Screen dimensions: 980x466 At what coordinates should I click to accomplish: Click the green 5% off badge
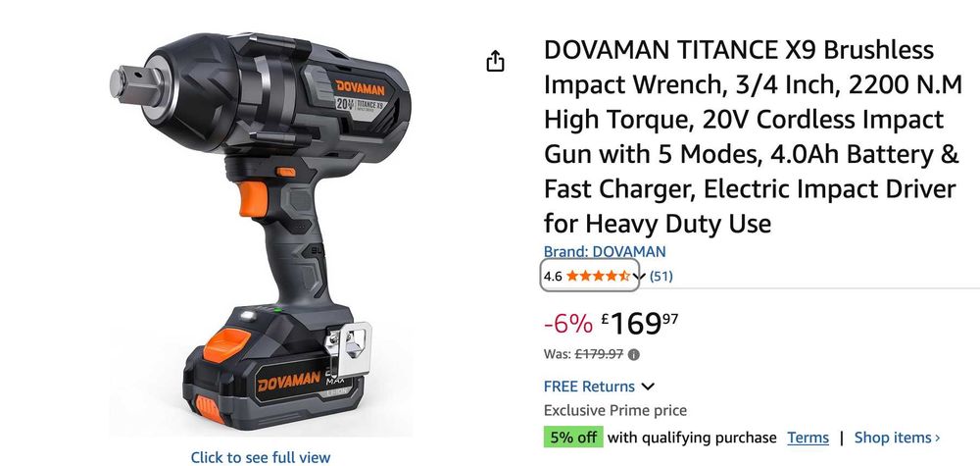click(573, 438)
